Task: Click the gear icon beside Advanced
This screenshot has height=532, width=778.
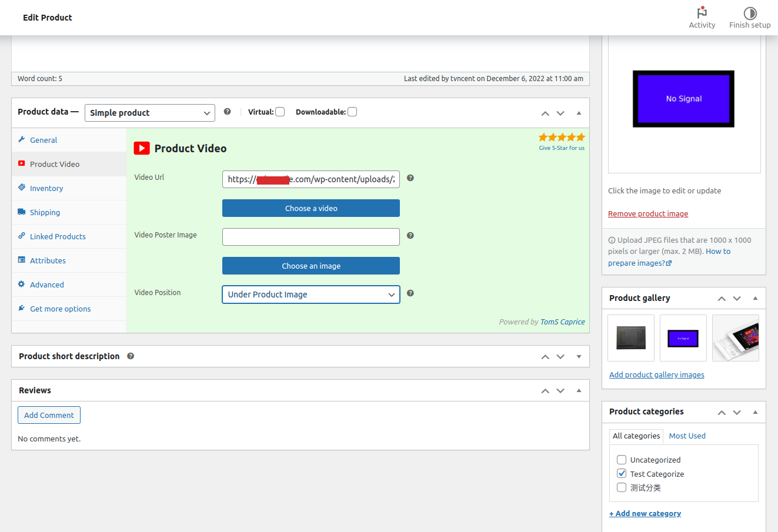Action: (x=22, y=284)
